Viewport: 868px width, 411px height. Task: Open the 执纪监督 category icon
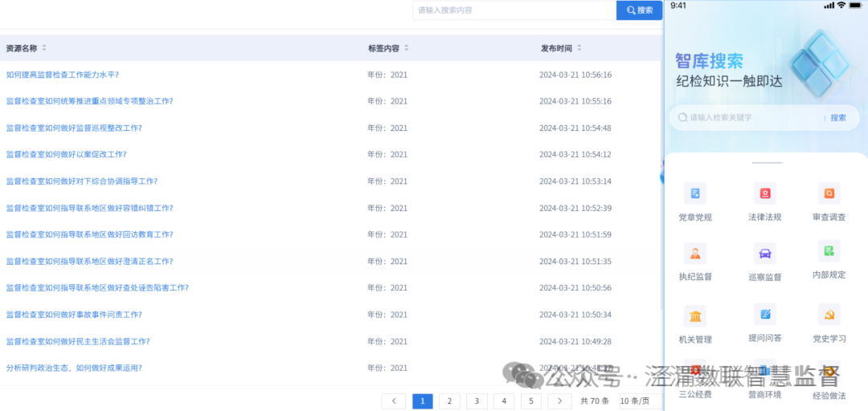point(695,254)
